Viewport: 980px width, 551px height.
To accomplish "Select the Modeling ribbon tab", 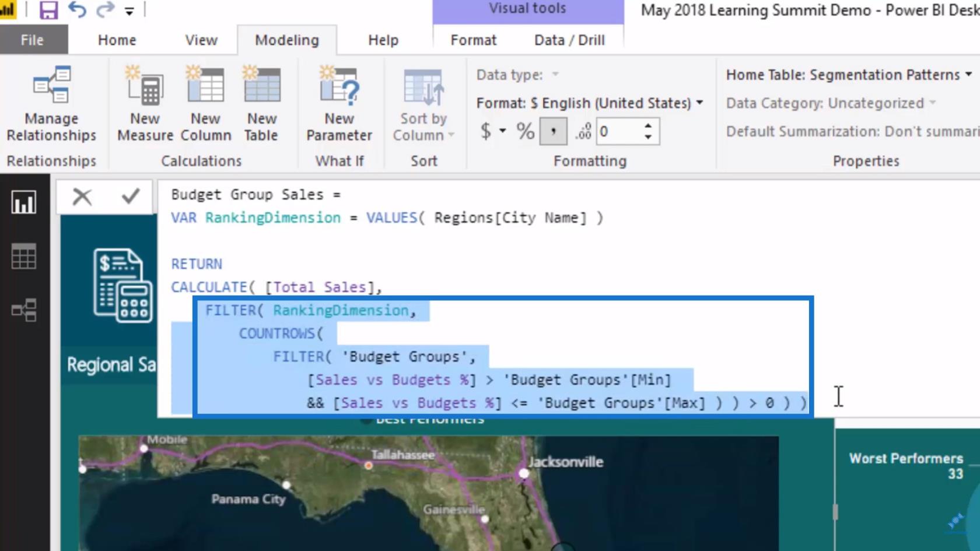I will click(x=287, y=40).
